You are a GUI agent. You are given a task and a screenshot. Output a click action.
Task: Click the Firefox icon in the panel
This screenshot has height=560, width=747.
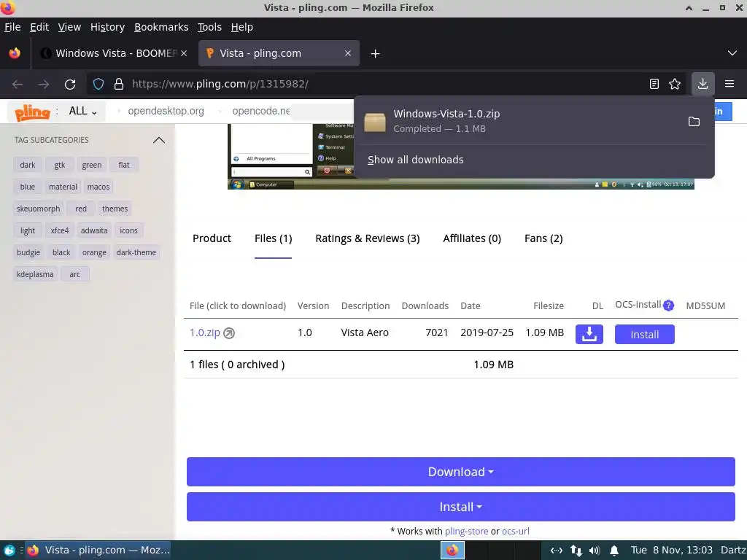point(452,551)
